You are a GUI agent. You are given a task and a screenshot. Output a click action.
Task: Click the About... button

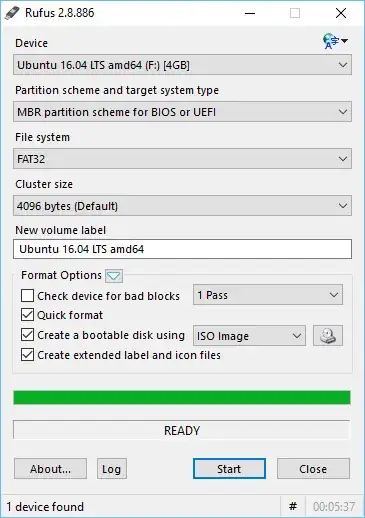click(50, 469)
